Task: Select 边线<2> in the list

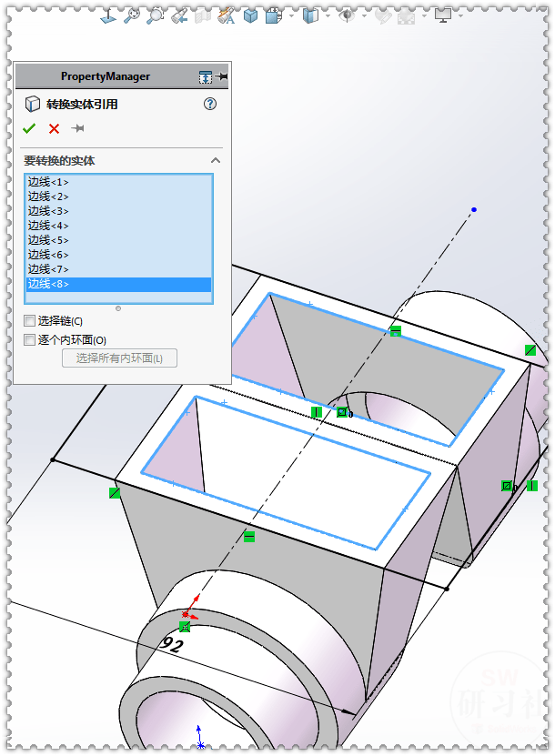Action: [x=118, y=197]
